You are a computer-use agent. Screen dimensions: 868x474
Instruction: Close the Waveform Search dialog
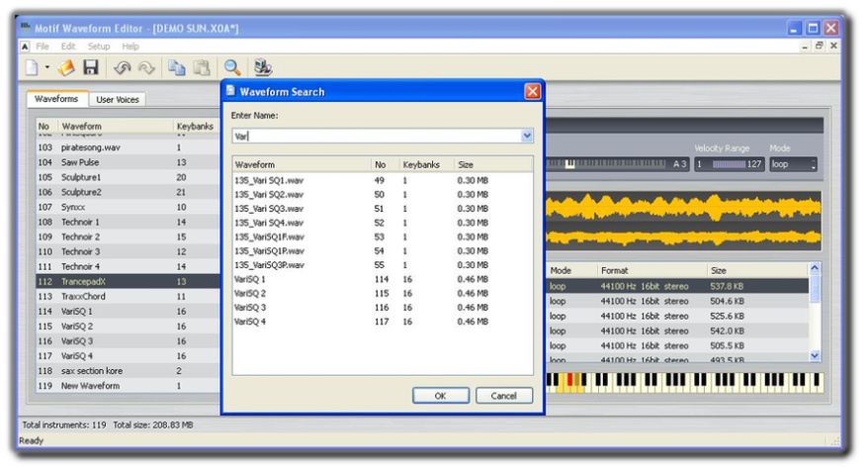click(x=532, y=91)
